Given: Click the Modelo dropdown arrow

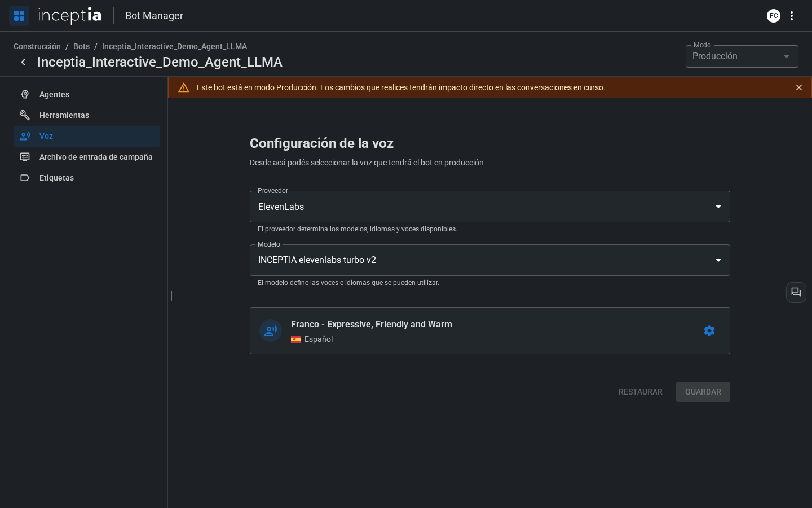Looking at the screenshot, I should (718, 260).
